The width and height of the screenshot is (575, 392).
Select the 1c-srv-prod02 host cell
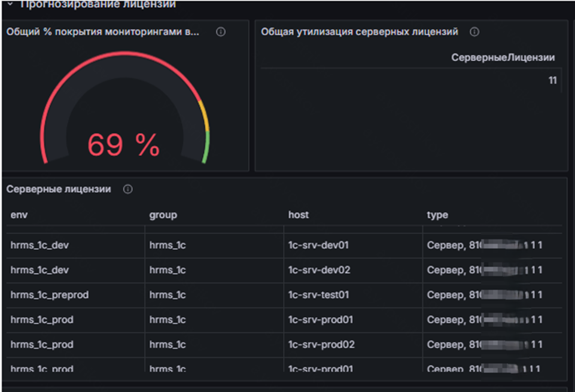pyautogui.click(x=321, y=345)
